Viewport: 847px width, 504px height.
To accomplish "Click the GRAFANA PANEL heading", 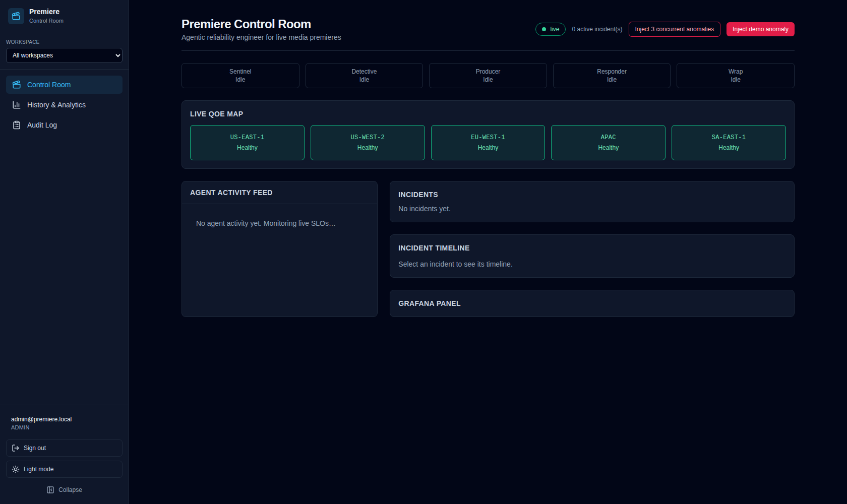I will pos(430,303).
